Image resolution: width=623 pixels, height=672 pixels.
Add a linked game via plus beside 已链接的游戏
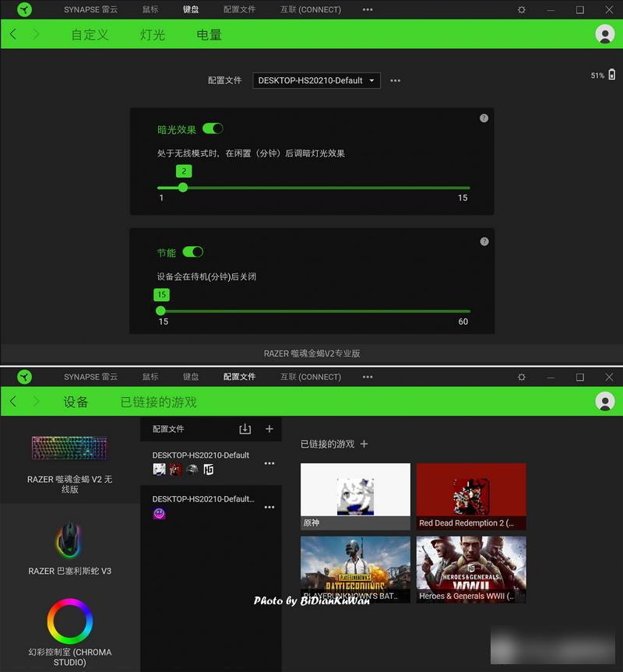coord(364,444)
